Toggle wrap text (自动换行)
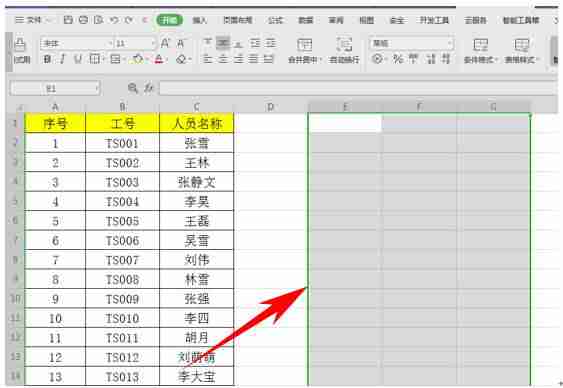Viewport: 563px width, 388px height. tap(344, 50)
